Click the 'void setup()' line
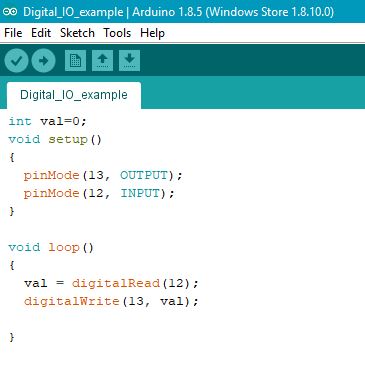This screenshot has width=365, height=369. 55,139
